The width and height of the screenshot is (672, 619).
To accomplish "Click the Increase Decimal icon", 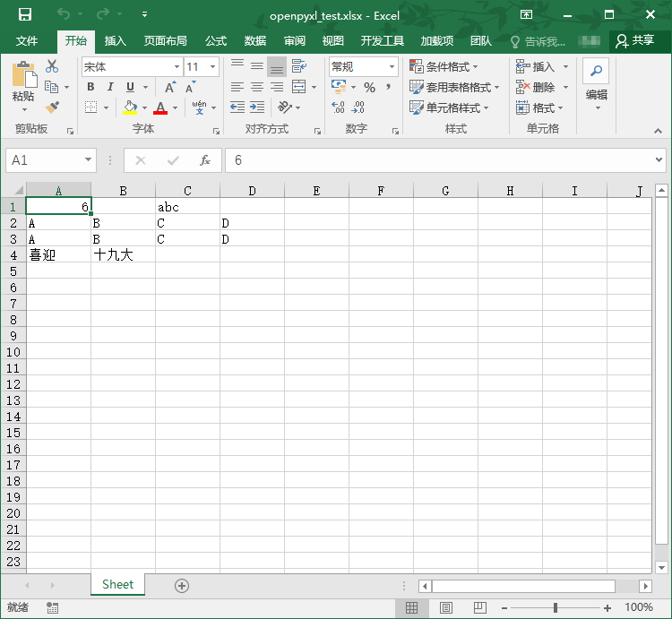I will 338,107.
